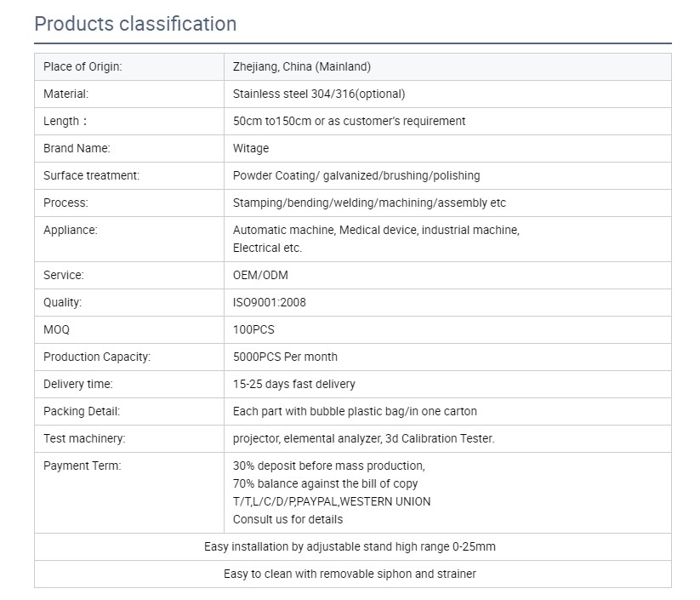The height and width of the screenshot is (600, 700).
Task: Click the Products classification heading
Action: [x=135, y=24]
